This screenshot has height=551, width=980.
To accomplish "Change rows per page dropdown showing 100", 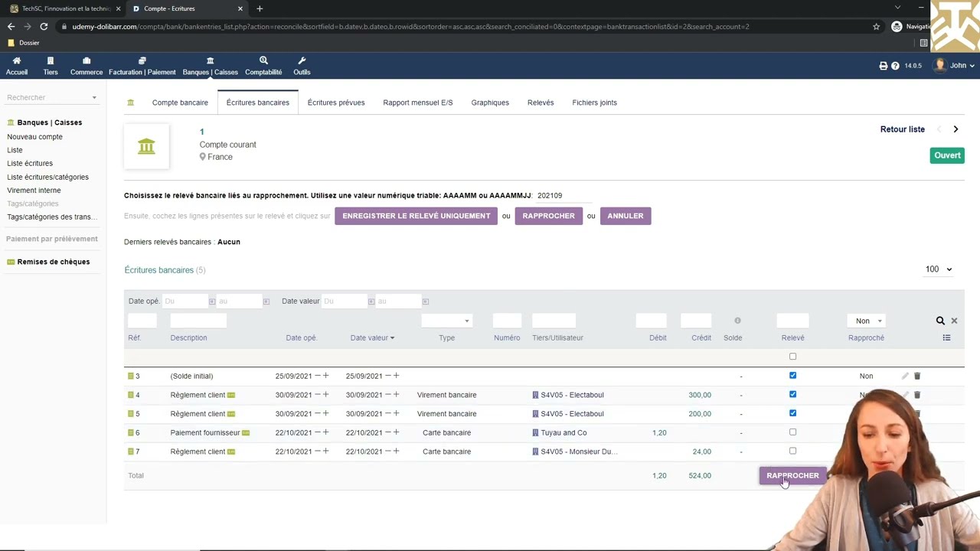I will [x=938, y=269].
